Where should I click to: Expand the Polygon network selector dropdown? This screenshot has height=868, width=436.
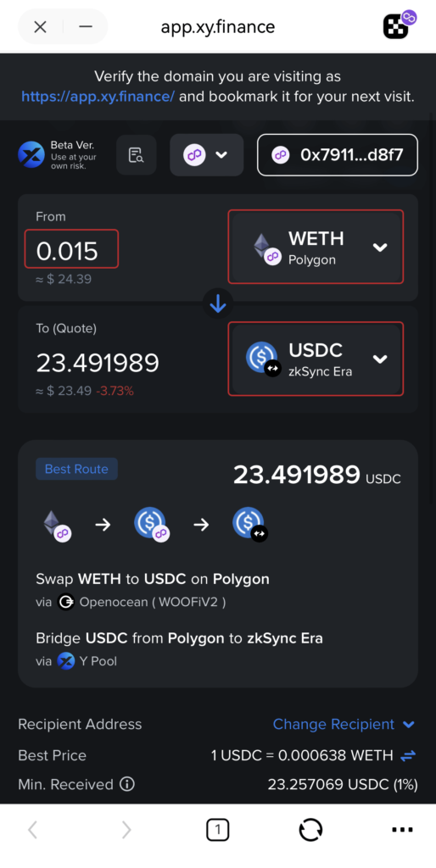[207, 155]
